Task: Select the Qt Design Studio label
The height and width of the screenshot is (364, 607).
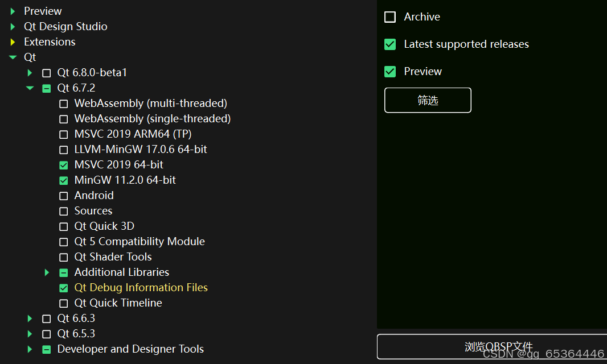Action: coord(65,26)
